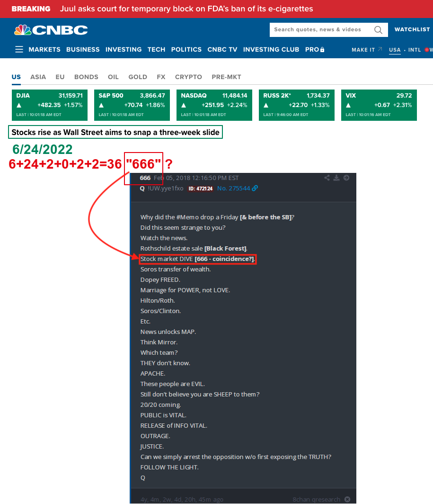Open the BUSINESS menu

83,49
